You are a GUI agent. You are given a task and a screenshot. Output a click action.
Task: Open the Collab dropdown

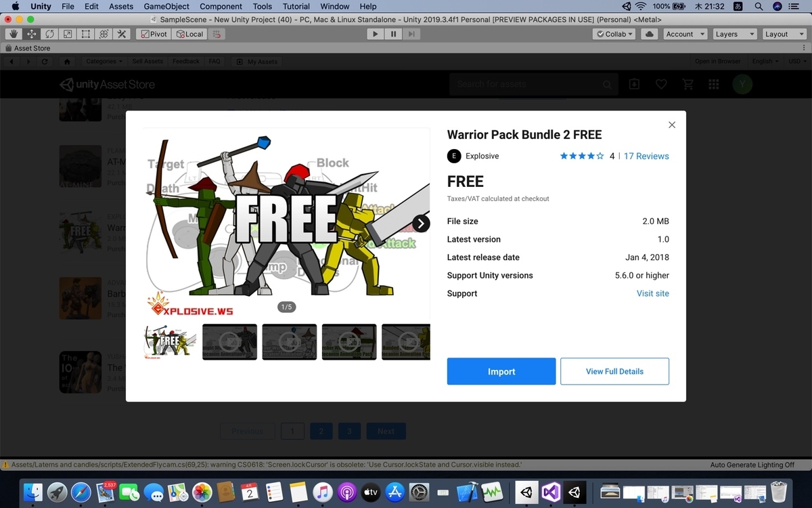coord(614,34)
